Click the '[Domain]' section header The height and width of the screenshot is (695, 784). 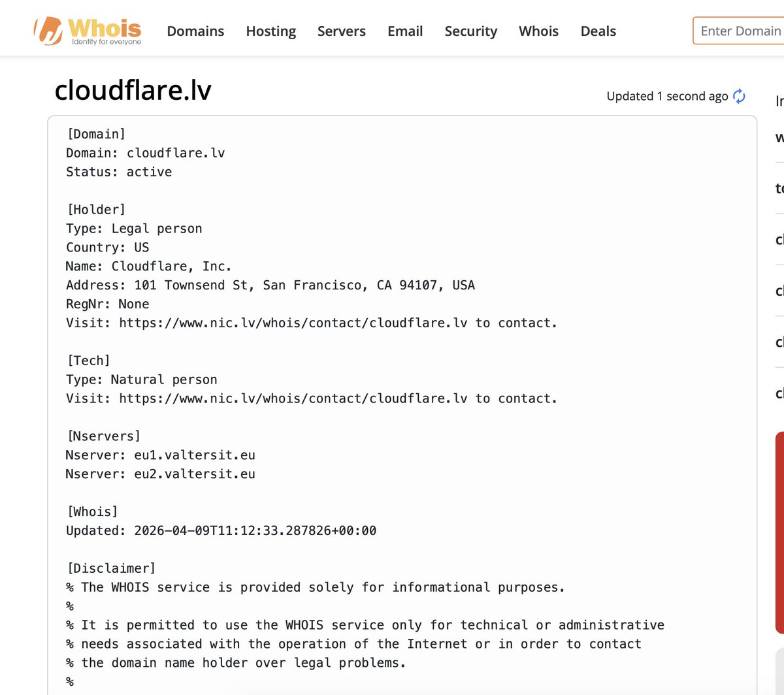96,134
